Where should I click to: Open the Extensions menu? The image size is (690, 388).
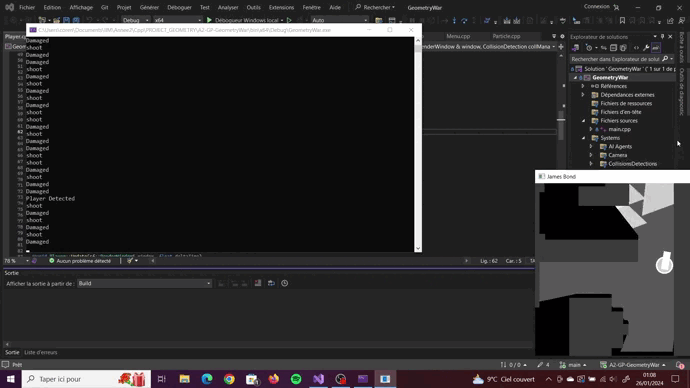(x=281, y=7)
